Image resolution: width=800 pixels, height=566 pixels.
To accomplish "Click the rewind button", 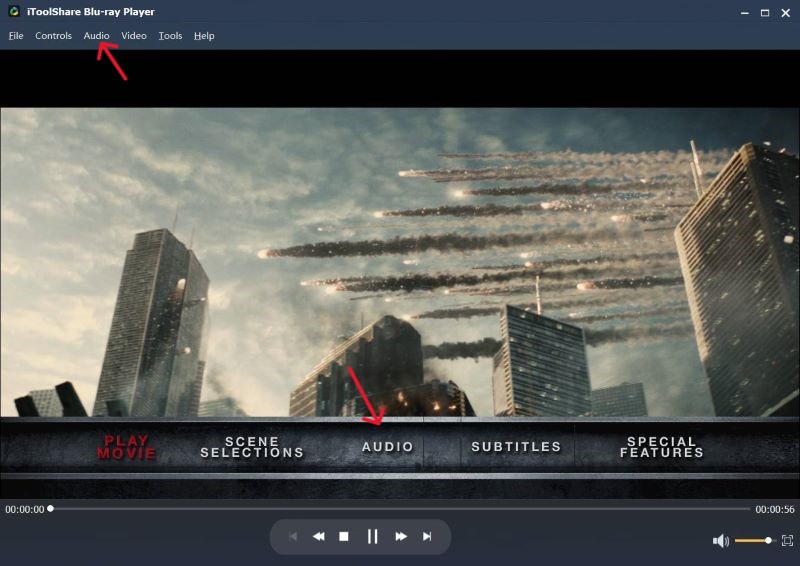I will click(x=318, y=536).
